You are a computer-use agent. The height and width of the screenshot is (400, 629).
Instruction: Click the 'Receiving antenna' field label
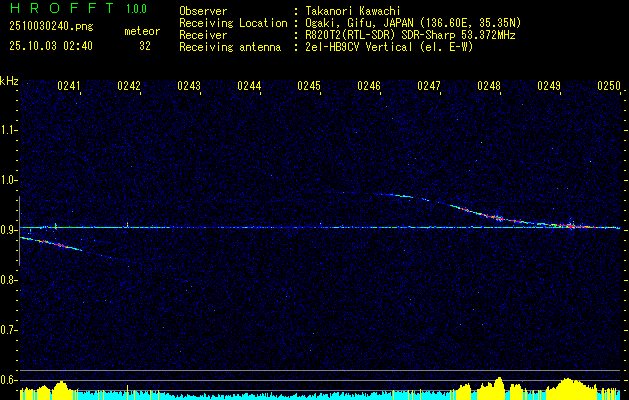click(230, 47)
